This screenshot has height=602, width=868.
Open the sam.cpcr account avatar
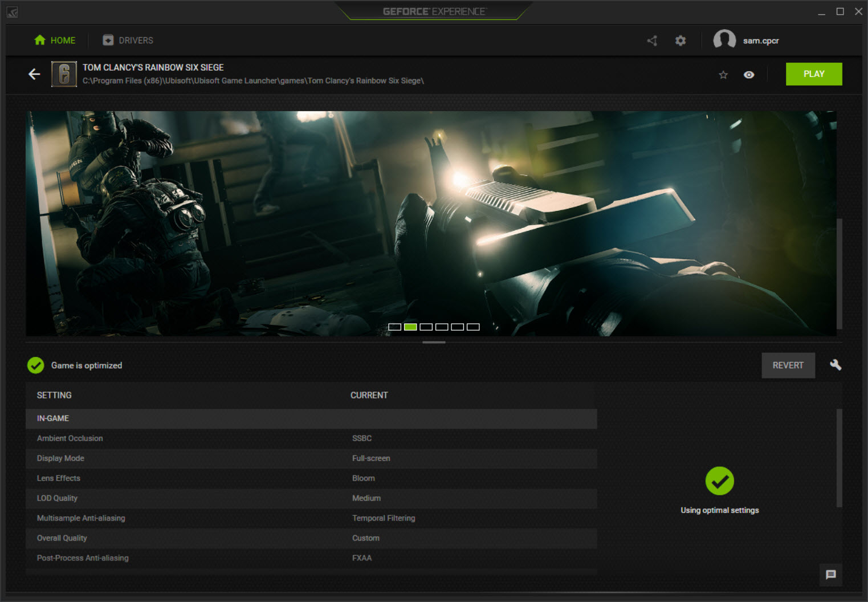(x=724, y=40)
